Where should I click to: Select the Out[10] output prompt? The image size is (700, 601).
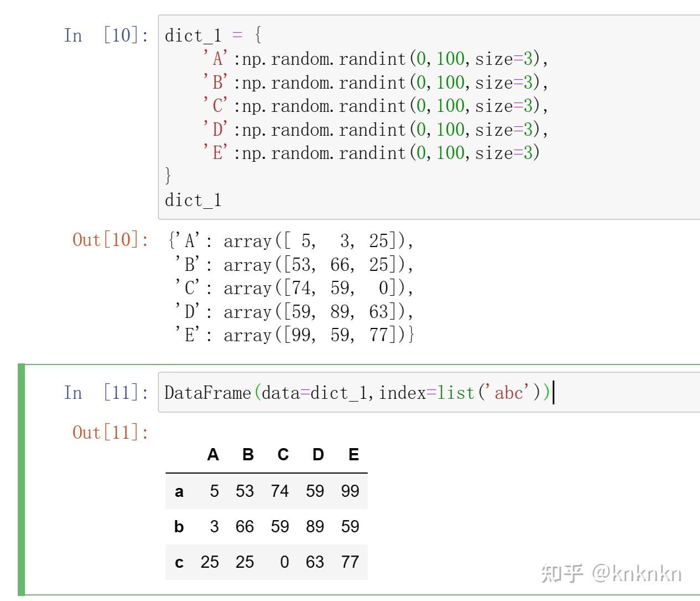(x=110, y=240)
